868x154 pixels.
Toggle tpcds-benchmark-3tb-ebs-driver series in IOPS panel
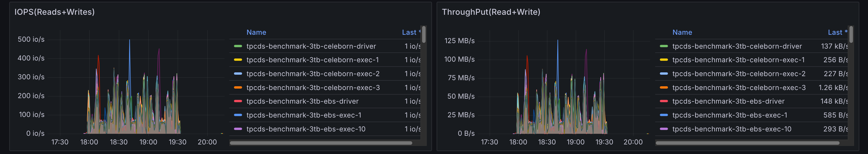tap(302, 101)
